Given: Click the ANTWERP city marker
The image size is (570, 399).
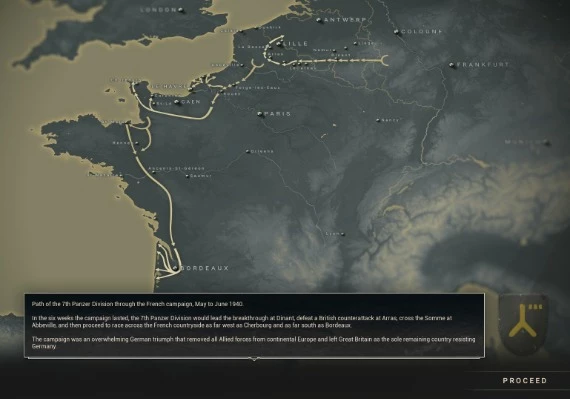Looking at the screenshot, I should pyautogui.click(x=320, y=20).
